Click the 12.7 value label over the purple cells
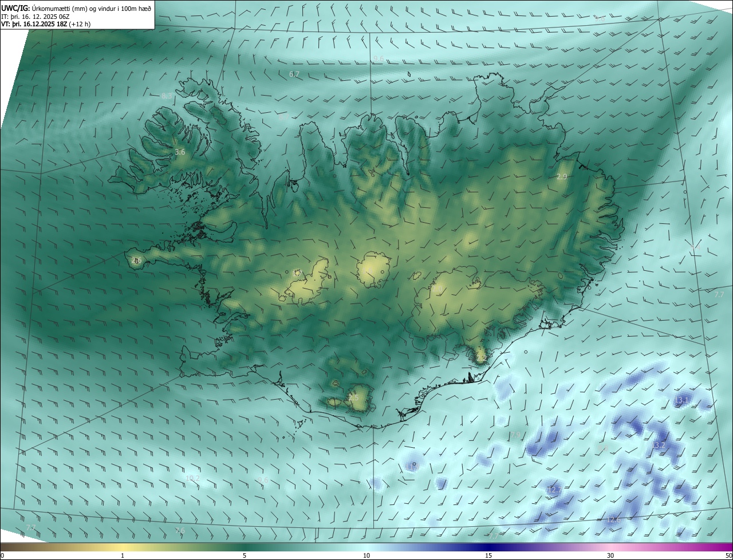 click(554, 490)
